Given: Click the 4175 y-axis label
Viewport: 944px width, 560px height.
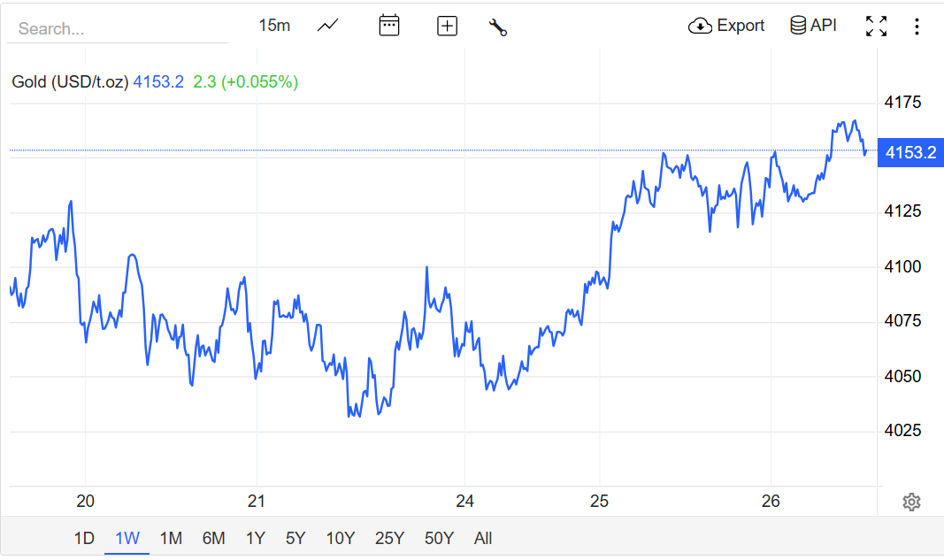Looking at the screenshot, I should pyautogui.click(x=902, y=102).
